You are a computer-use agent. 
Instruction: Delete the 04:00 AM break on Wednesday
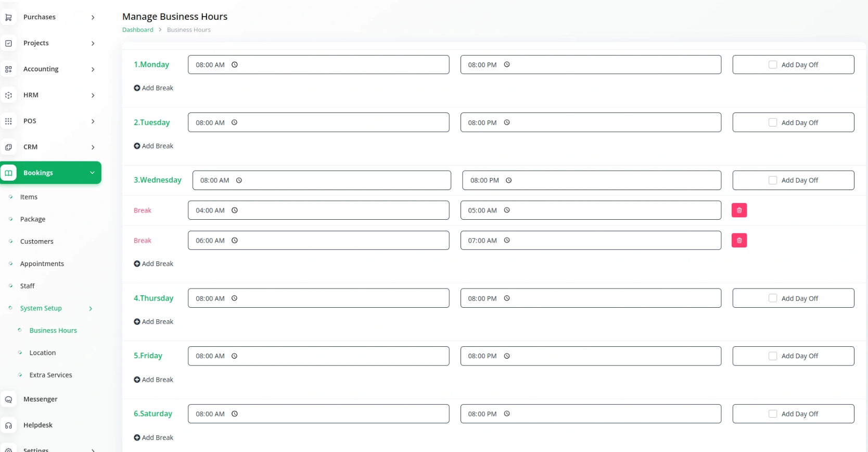coord(739,210)
